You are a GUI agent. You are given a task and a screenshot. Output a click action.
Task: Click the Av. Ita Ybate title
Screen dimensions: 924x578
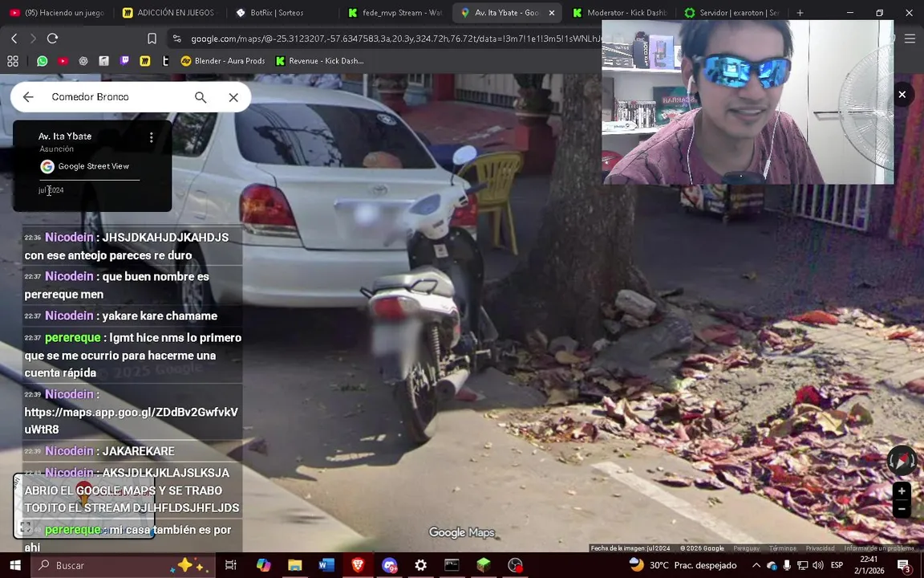pyautogui.click(x=65, y=136)
